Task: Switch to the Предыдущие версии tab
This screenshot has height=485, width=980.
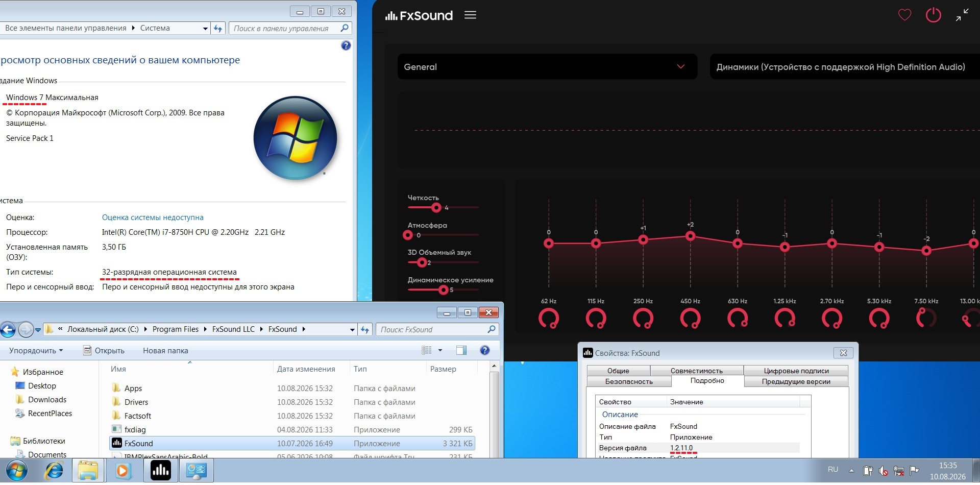Action: tap(796, 381)
